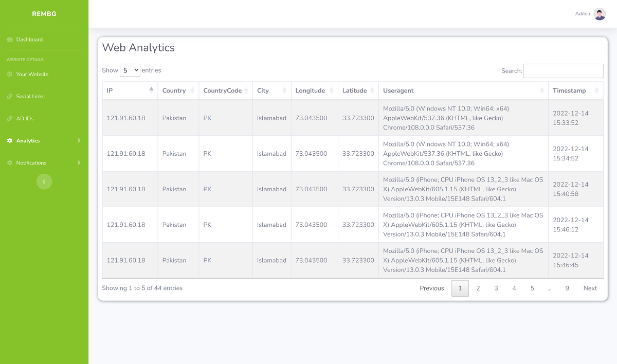Go to the Next page of entries
The image size is (617, 364).
tap(590, 288)
